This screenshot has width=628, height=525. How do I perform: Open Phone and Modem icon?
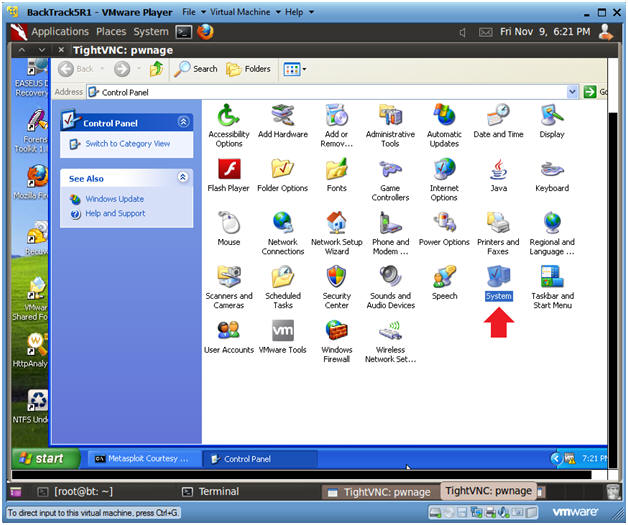pos(390,233)
